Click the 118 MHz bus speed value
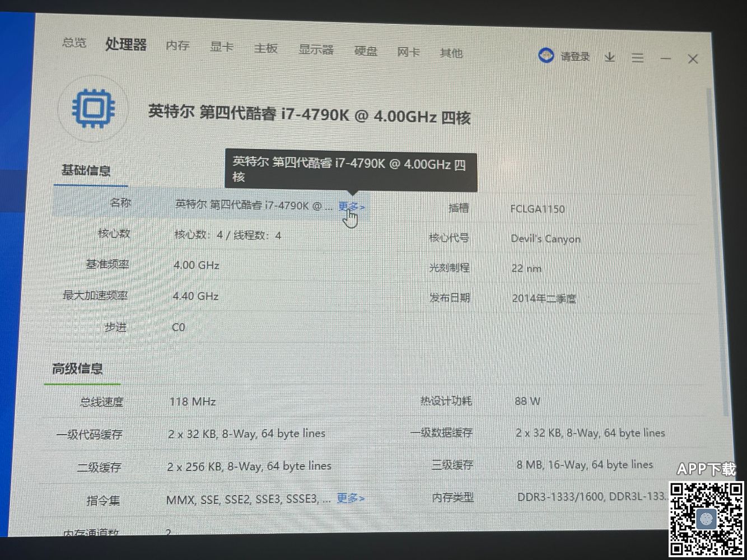Screen dimensions: 747x560 click(192, 402)
